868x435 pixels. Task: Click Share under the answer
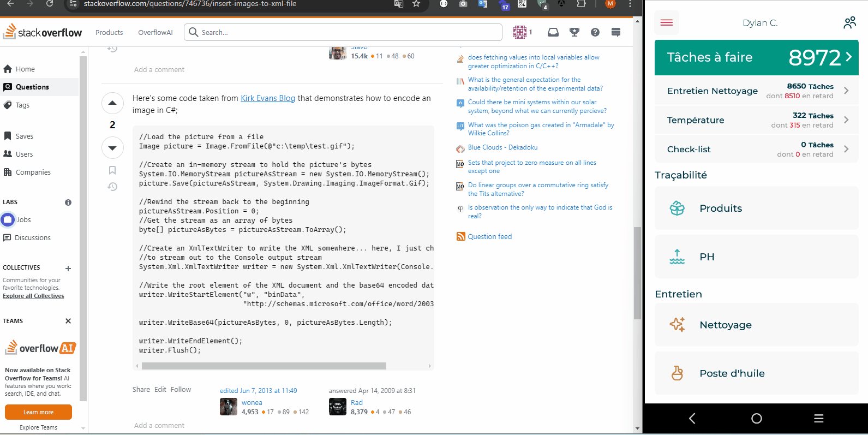(x=141, y=389)
